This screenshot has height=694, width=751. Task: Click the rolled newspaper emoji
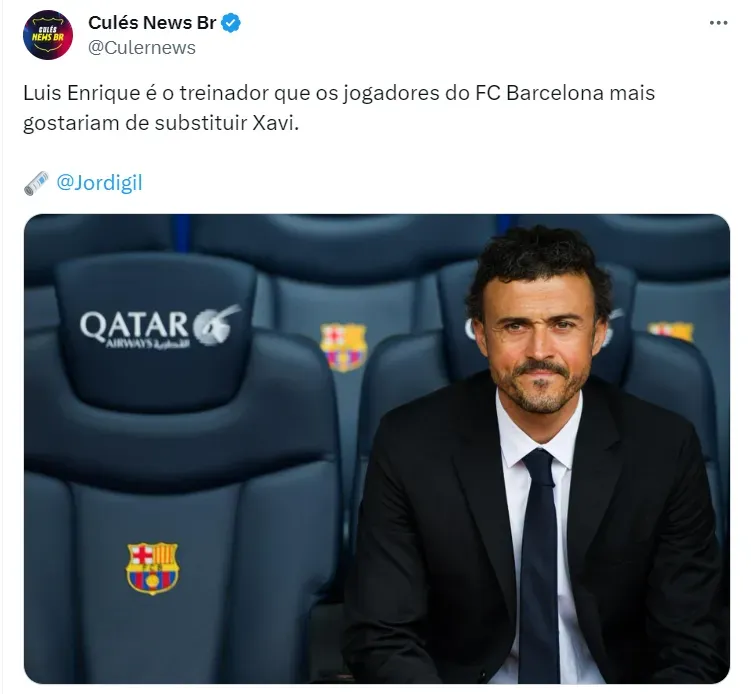36,183
